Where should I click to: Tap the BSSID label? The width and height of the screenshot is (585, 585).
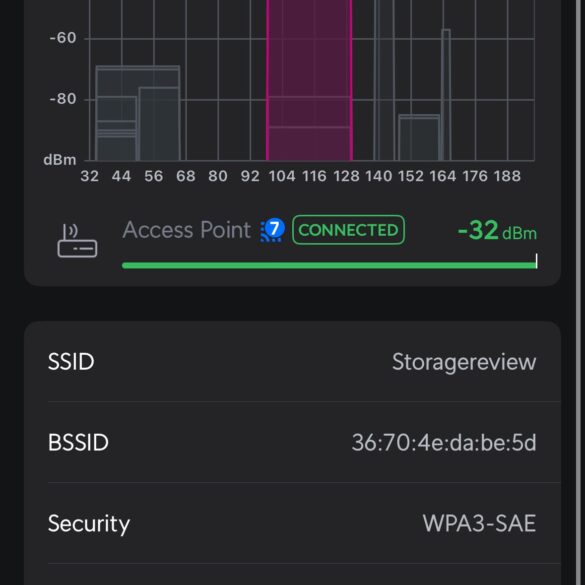click(78, 442)
